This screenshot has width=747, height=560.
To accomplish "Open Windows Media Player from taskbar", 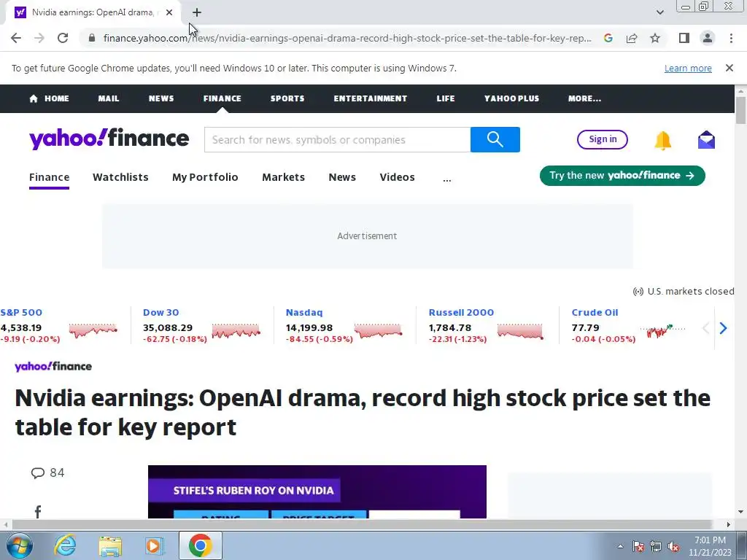I will pos(155,545).
